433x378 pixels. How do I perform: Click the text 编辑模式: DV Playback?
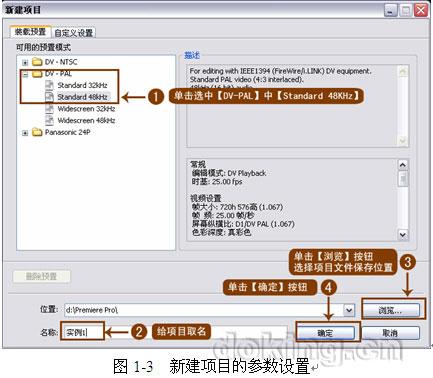(229, 173)
